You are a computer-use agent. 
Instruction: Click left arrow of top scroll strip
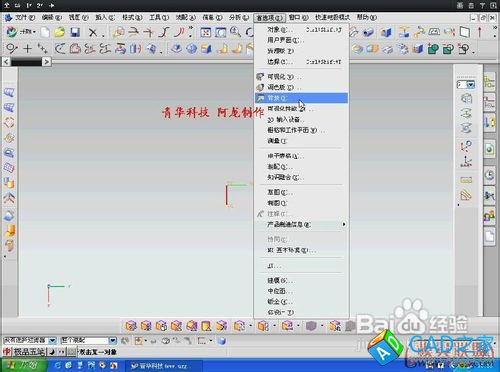coord(6,62)
